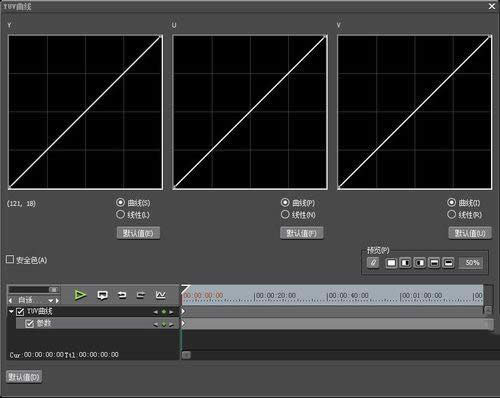This screenshot has height=398, width=500.
Task: Enable the 安全色(A) checkbox
Action: [10, 259]
